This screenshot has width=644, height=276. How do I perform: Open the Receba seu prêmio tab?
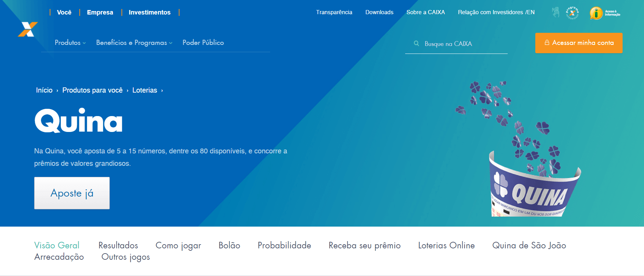tap(364, 246)
